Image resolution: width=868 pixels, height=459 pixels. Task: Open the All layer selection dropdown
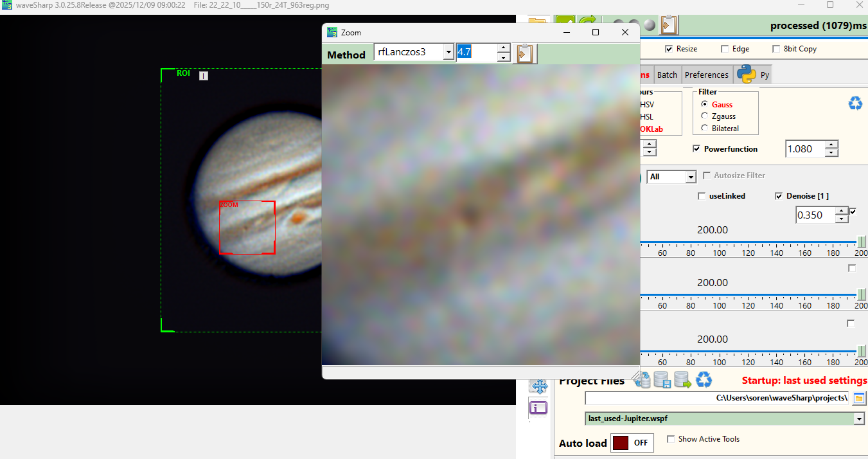click(691, 177)
